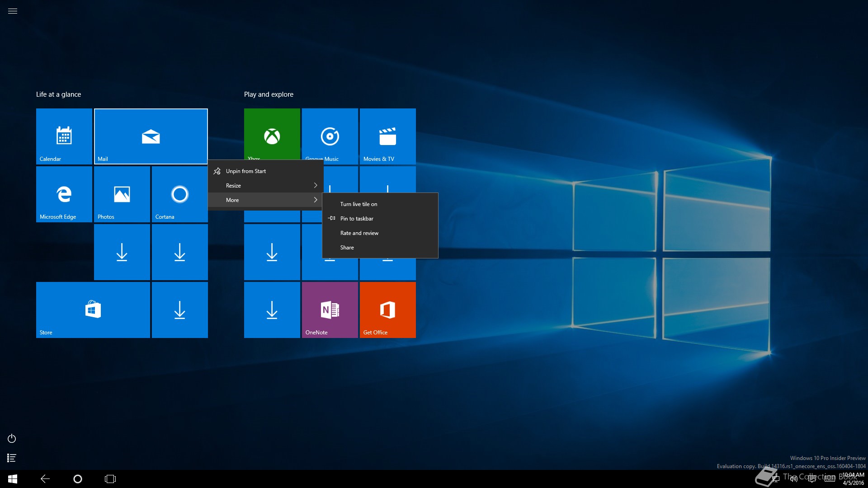The width and height of the screenshot is (868, 488).
Task: Open the Movies & TV tile
Action: point(388,136)
